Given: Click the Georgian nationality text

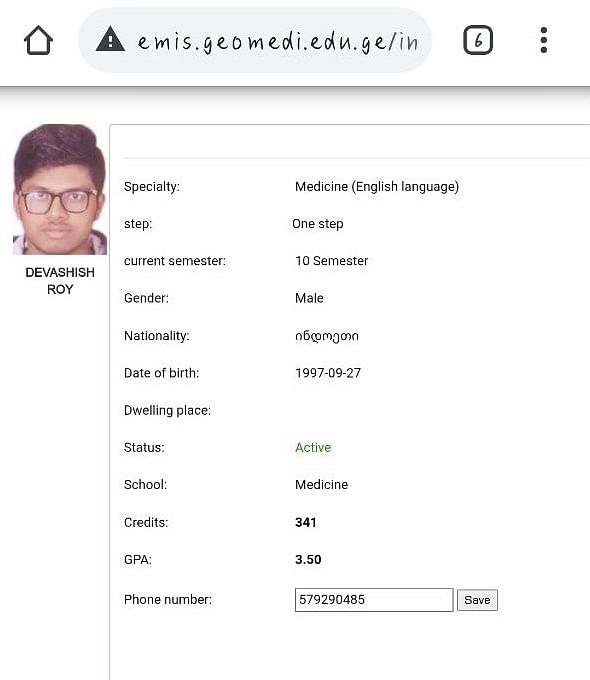Looking at the screenshot, I should coord(327,336).
